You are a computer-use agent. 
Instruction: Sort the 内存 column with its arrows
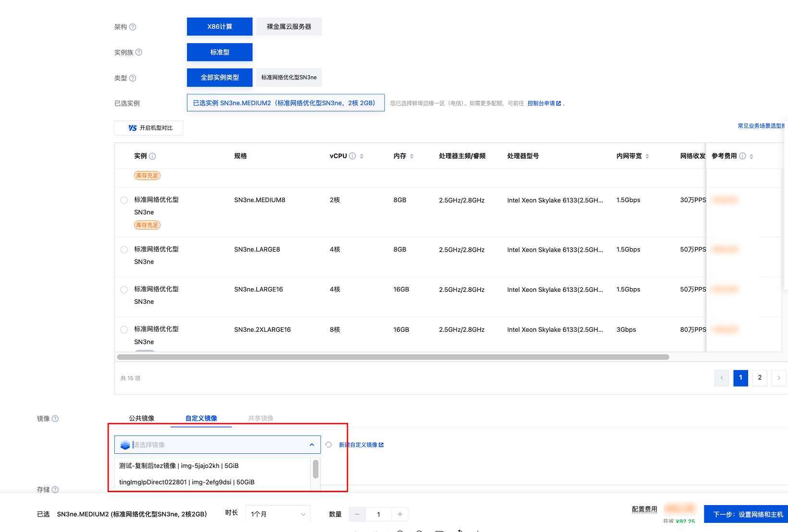412,156
